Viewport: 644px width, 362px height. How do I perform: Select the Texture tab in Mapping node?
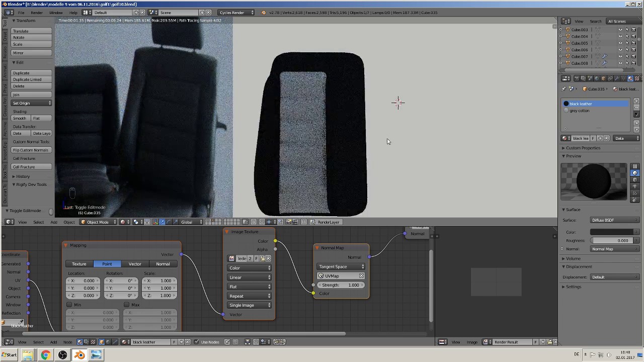[79, 264]
